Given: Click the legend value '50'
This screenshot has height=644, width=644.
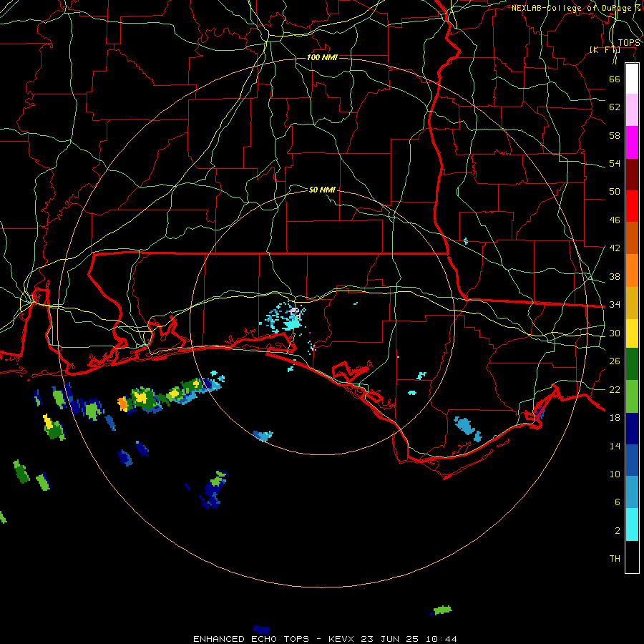Looking at the screenshot, I should [615, 192].
